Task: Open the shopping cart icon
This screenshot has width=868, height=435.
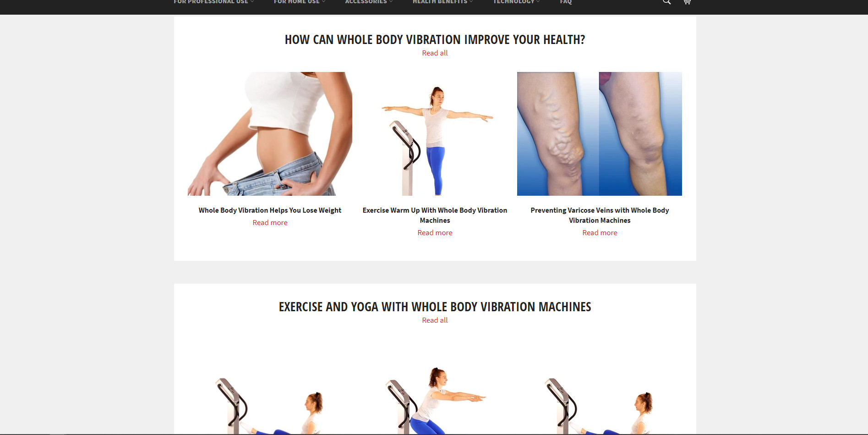Action: [687, 2]
